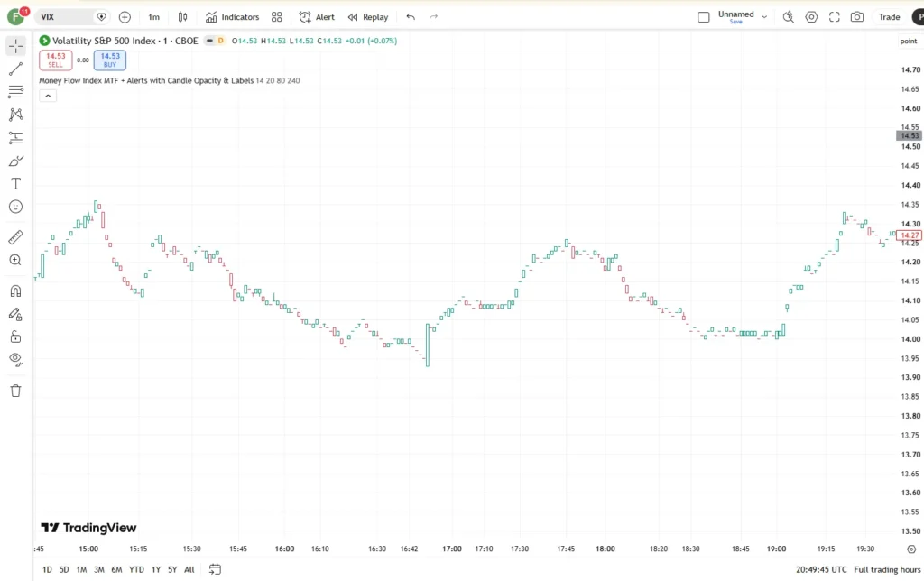Click the Unnamed layout save button

click(736, 22)
